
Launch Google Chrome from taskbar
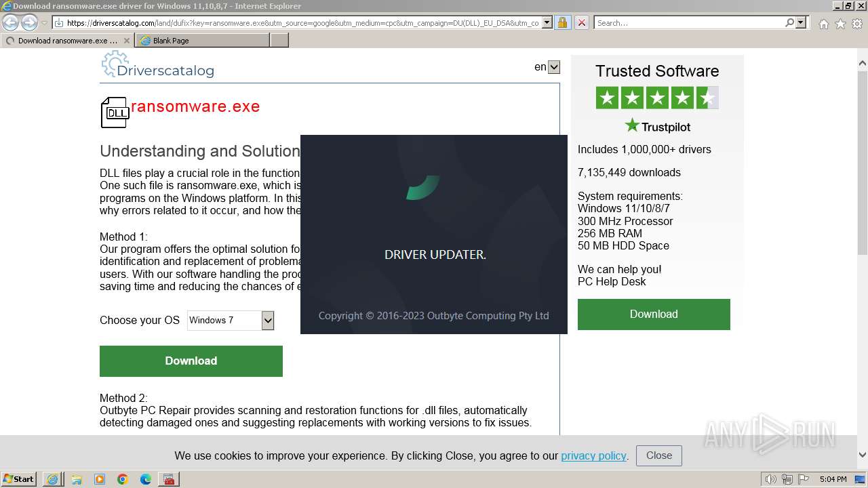point(123,479)
